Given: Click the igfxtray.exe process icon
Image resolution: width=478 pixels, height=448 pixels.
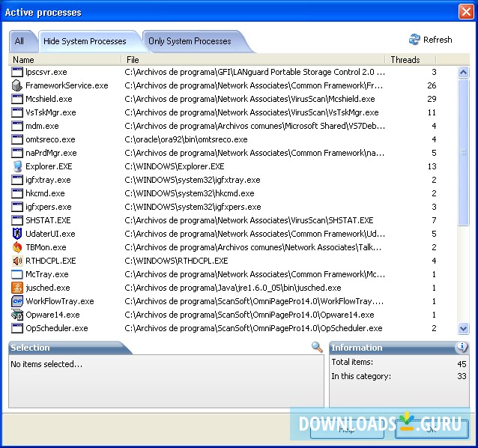Looking at the screenshot, I should point(17,180).
